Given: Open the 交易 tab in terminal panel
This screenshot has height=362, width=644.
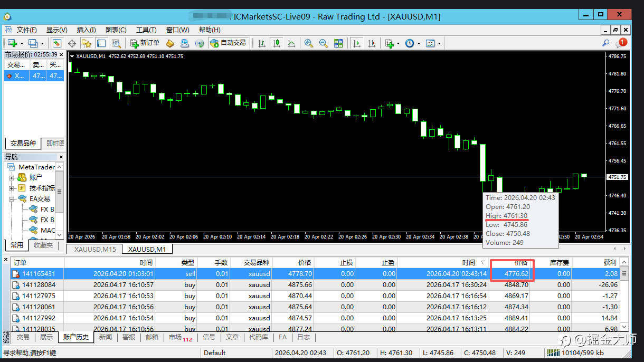Looking at the screenshot, I should [x=23, y=337].
